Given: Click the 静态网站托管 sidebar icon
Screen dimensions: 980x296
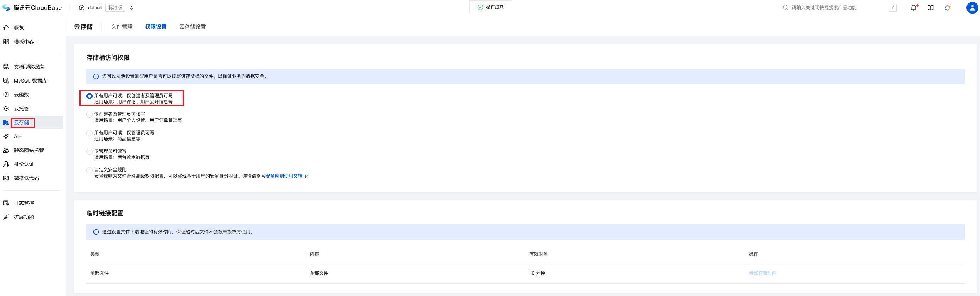Looking at the screenshot, I should coord(6,150).
